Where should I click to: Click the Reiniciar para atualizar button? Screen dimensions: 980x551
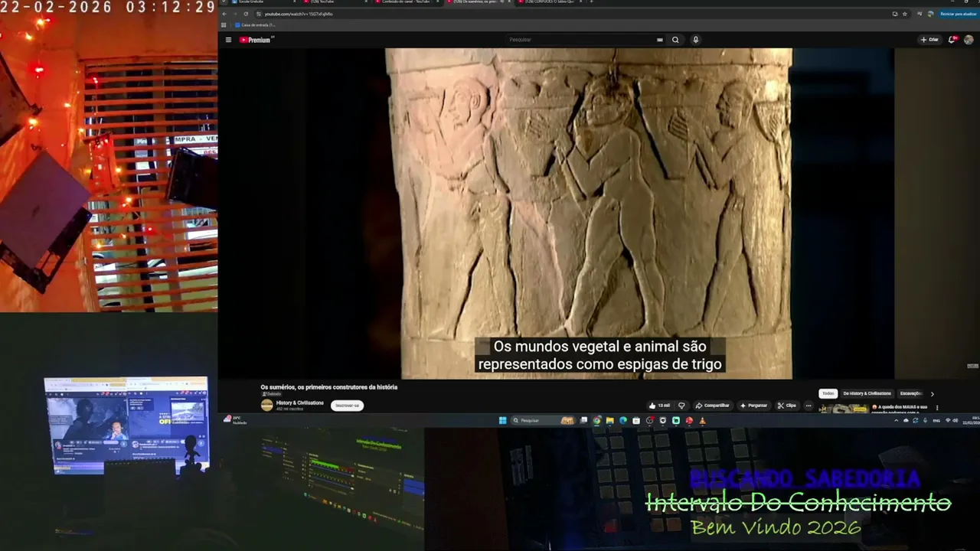click(x=958, y=14)
